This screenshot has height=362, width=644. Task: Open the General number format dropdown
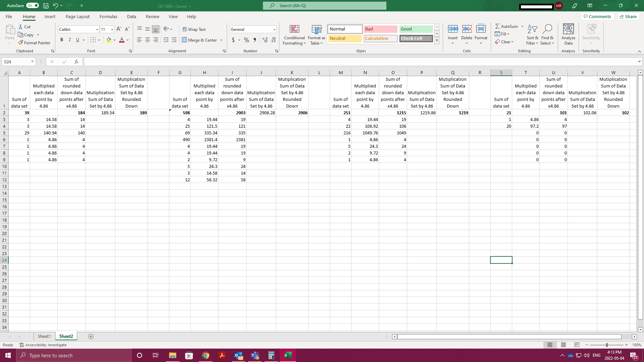[274, 29]
